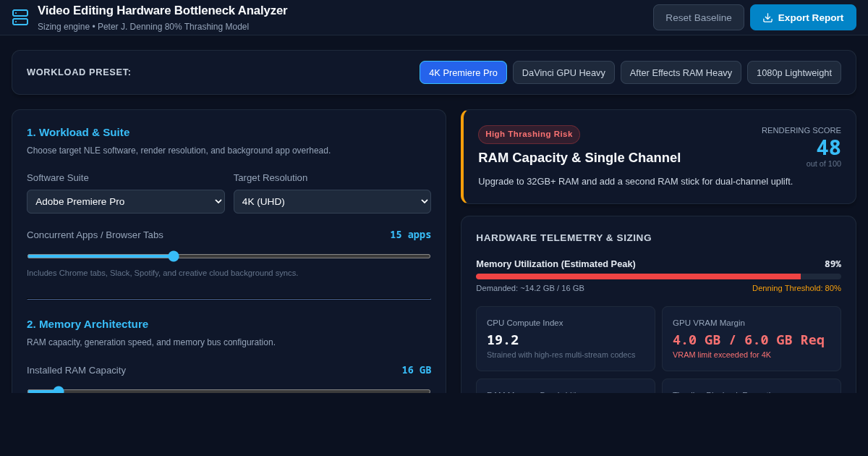Screen dimensions: 868x456
Task: Click the server stack app logo icon
Action: coord(20,17)
